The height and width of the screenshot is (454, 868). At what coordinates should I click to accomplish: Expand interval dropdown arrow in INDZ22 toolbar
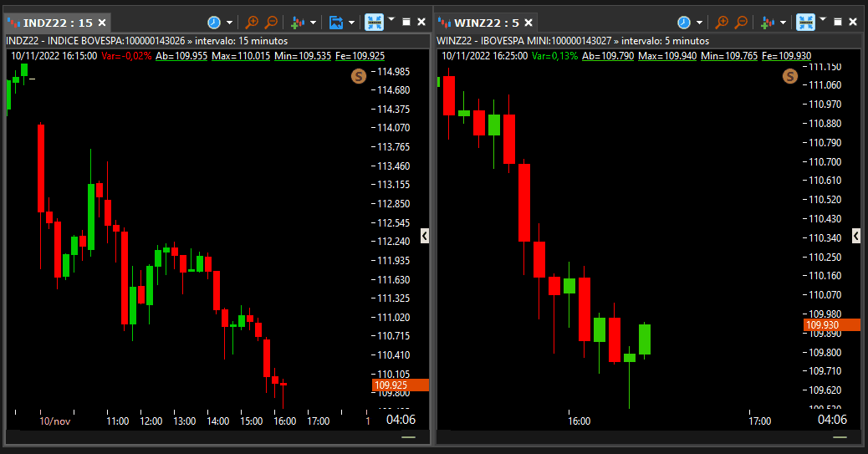point(229,23)
